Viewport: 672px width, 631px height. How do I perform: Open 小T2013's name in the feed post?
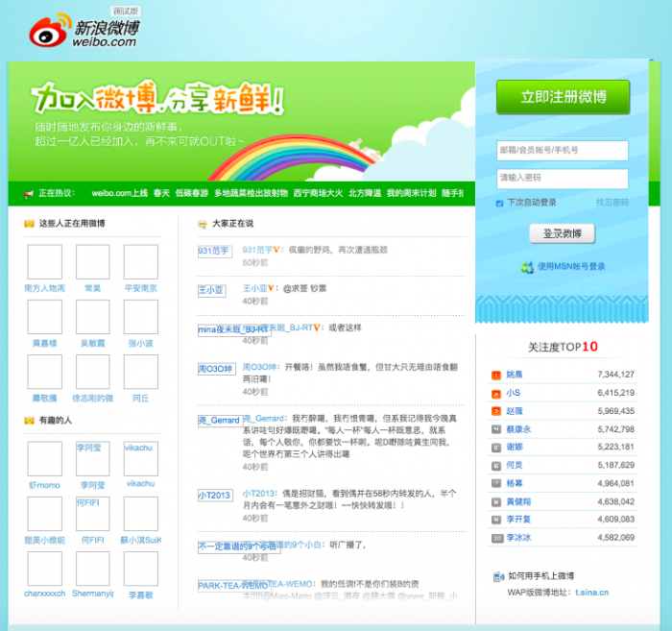[258, 494]
